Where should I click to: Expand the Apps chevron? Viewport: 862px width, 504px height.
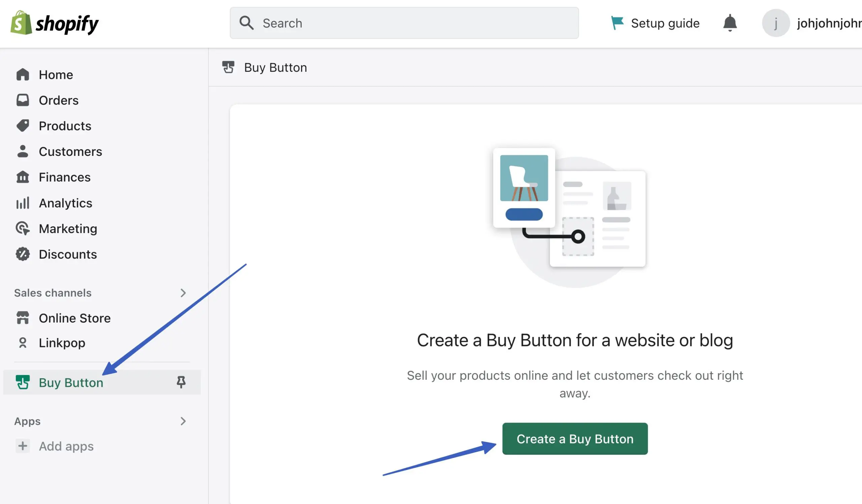pyautogui.click(x=183, y=421)
